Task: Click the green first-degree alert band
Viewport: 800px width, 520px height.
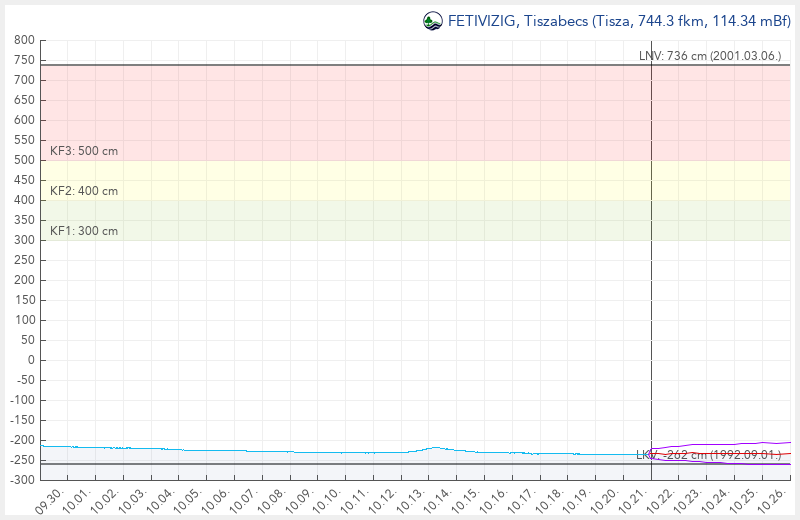Action: 350,220
